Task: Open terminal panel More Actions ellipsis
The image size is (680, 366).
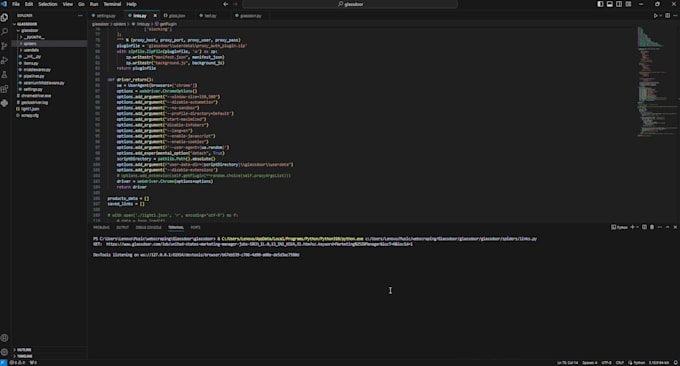Action: click(x=660, y=227)
